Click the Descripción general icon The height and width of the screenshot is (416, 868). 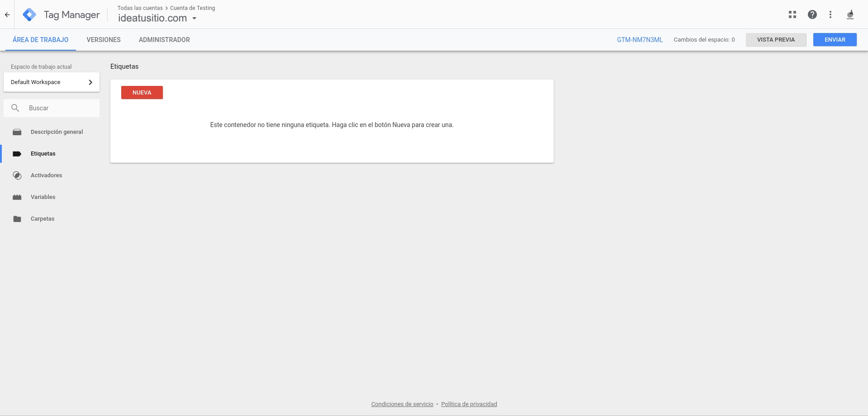pos(17,132)
